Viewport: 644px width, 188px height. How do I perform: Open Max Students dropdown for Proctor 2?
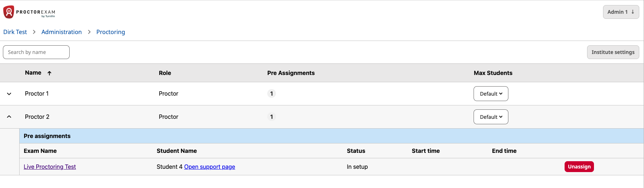[x=491, y=117]
